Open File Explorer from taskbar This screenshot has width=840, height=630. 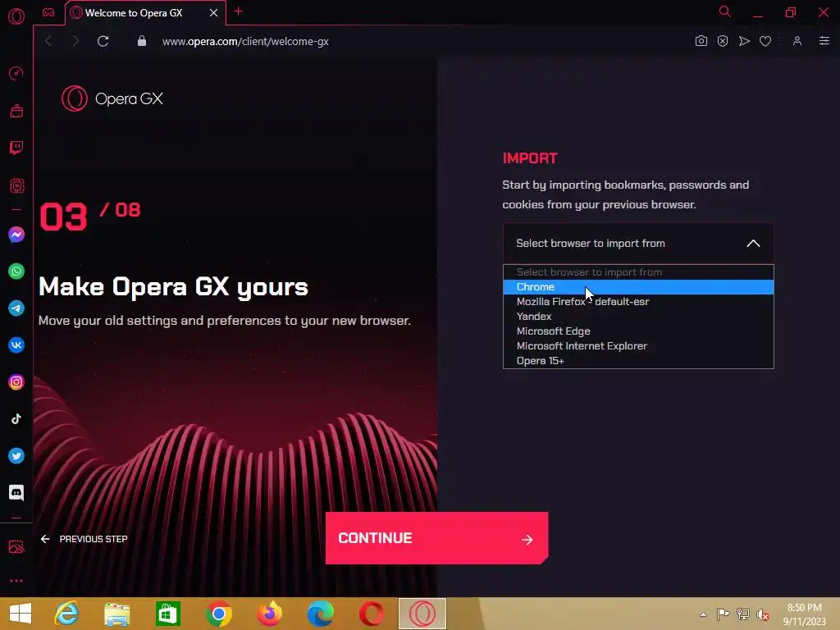click(116, 614)
